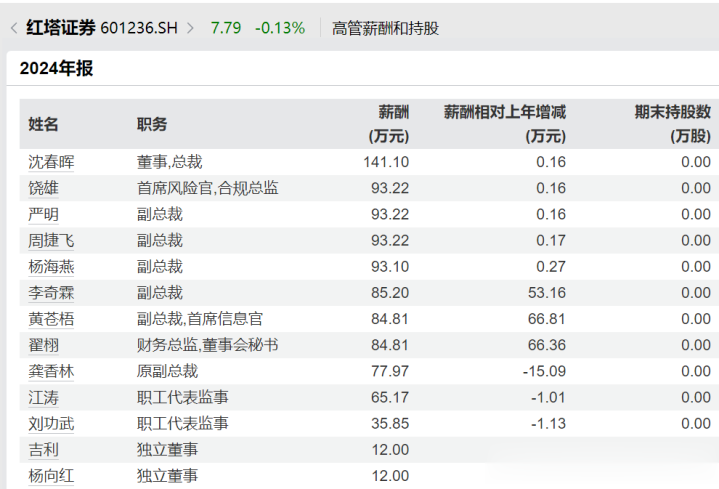Click 江涛's 职工代表监事 position cell
719x489 pixels.
(x=182, y=397)
